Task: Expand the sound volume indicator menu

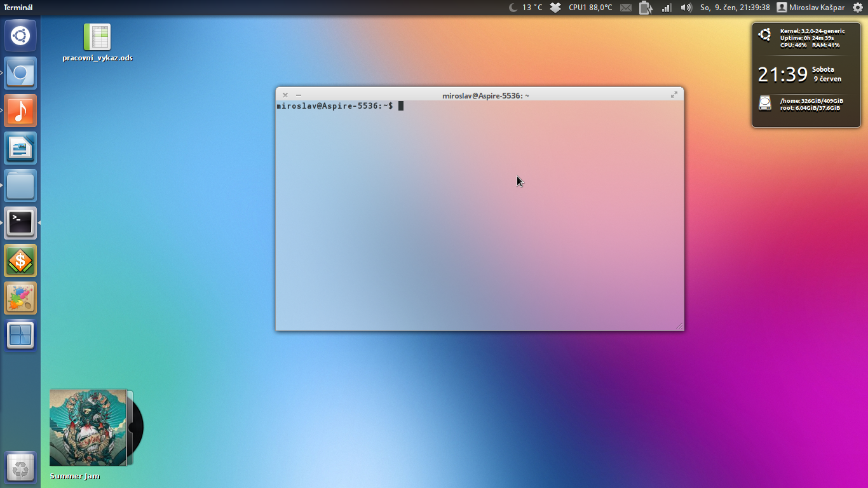Action: [x=686, y=8]
